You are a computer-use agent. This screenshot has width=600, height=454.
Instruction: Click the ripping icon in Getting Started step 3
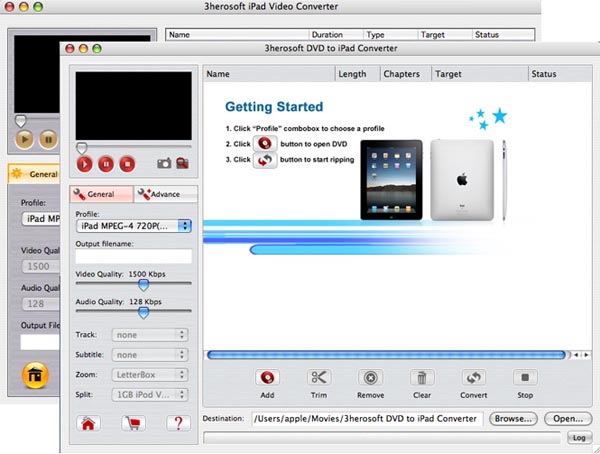click(x=265, y=160)
